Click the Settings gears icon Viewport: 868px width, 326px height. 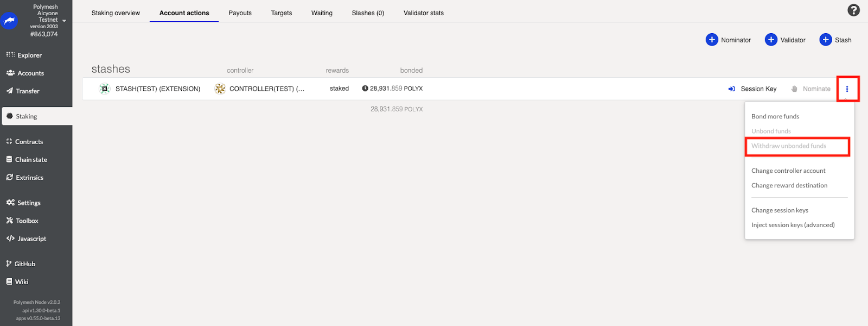tap(10, 202)
